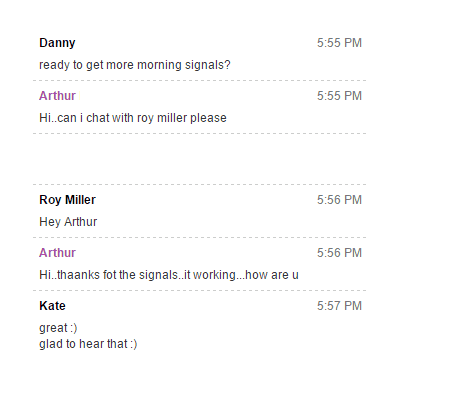Select the 'great :)' line
This screenshot has height=394, width=456.
[x=58, y=328]
